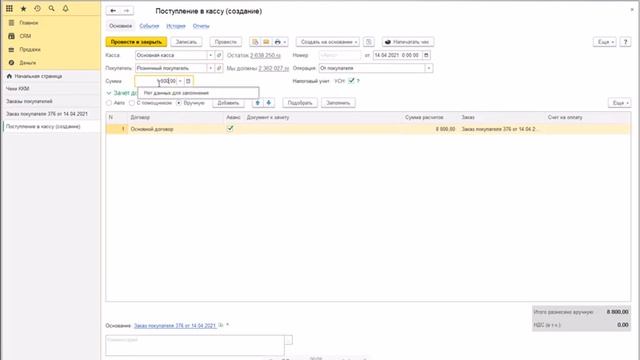
Task: Open the Продажи section
Action: coord(30,49)
